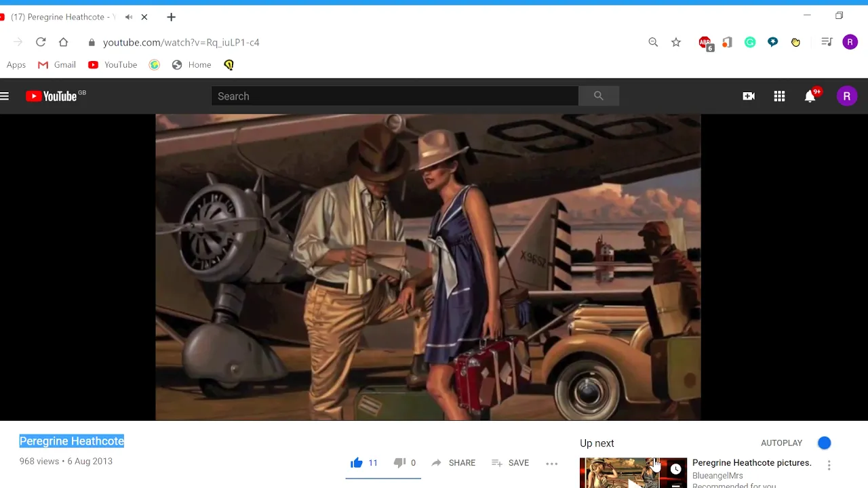Show notifications via the bell icon
Screen dimensions: 868x488
coord(810,96)
